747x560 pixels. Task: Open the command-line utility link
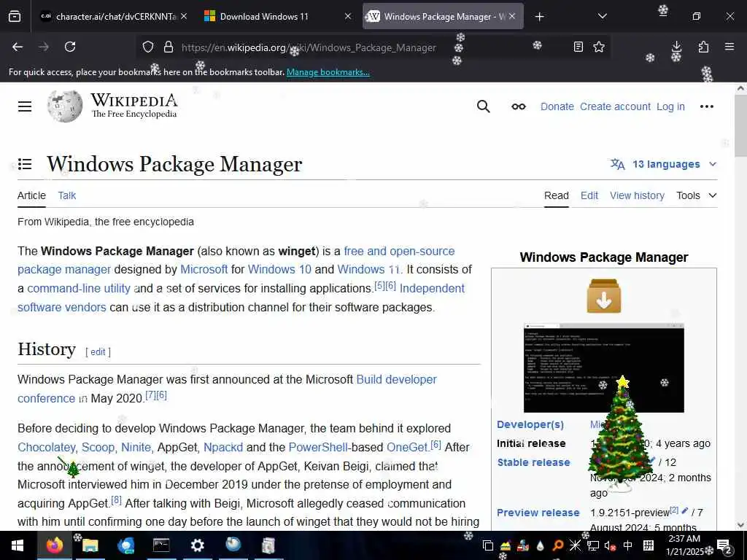click(79, 289)
